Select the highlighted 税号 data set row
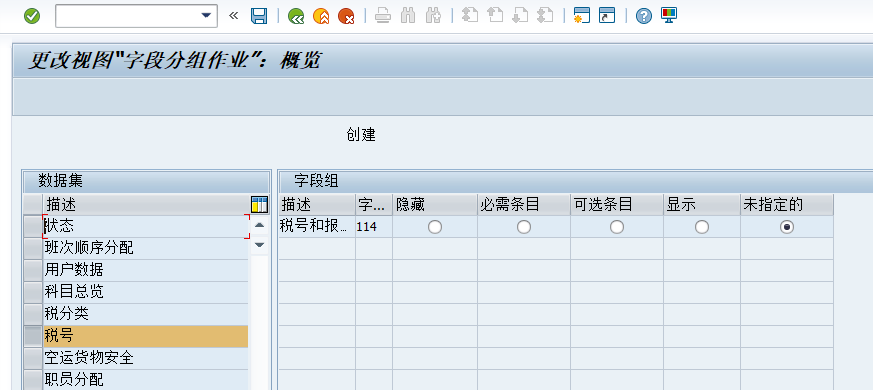 [x=146, y=336]
